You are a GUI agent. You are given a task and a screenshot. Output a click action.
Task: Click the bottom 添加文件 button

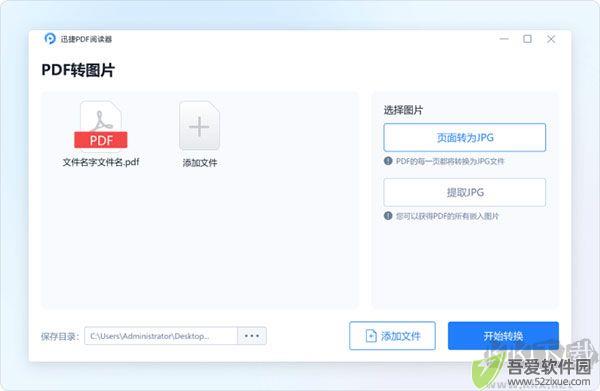[392, 336]
